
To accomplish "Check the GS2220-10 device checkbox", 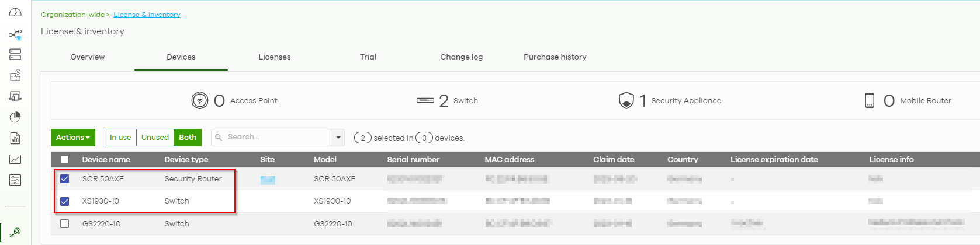I will (x=65, y=224).
